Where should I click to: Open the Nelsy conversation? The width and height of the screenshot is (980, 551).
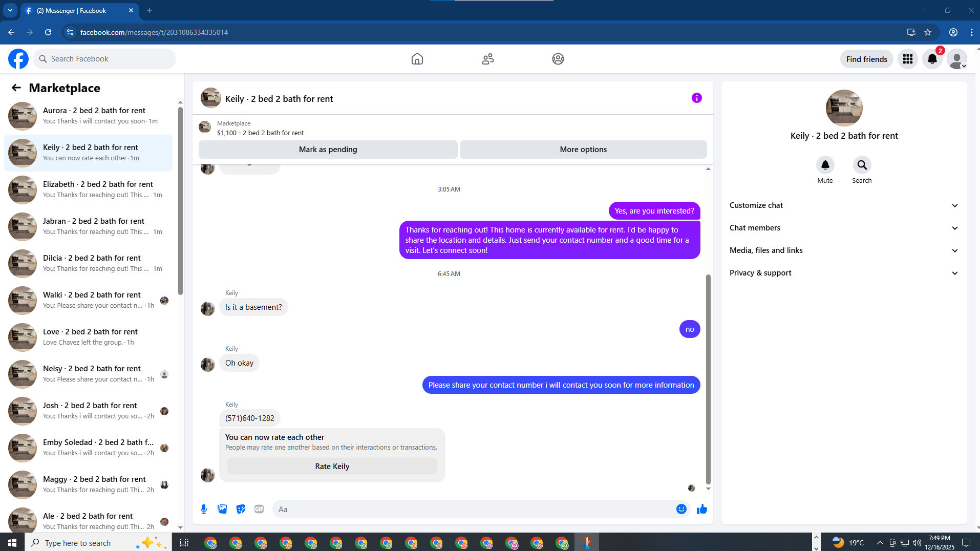pyautogui.click(x=88, y=374)
